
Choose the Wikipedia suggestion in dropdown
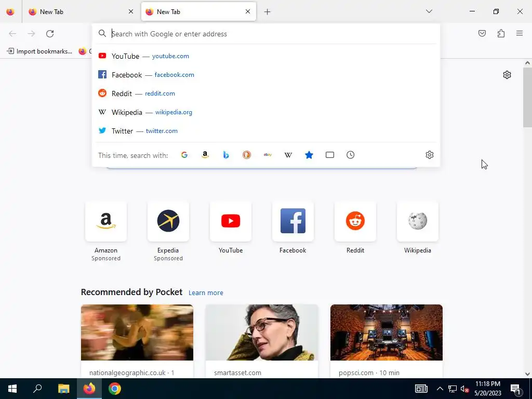(266, 112)
